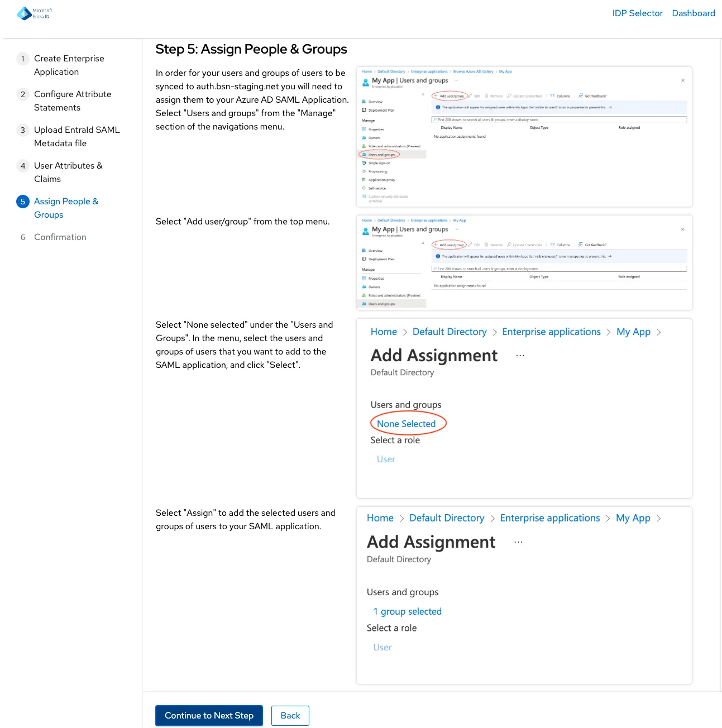Click the Back button

tap(290, 716)
